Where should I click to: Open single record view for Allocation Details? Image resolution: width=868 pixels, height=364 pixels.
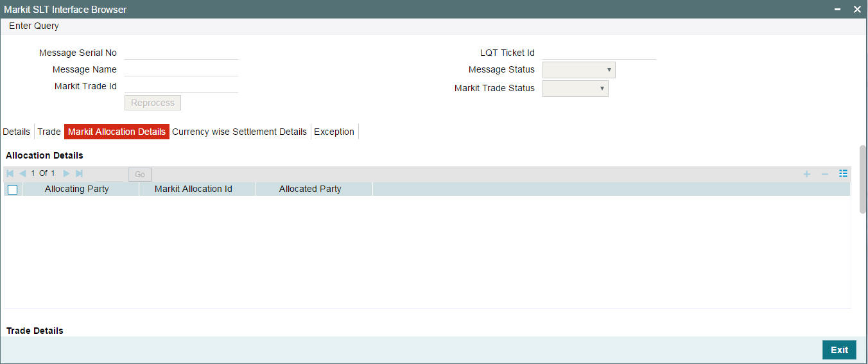[x=844, y=174]
